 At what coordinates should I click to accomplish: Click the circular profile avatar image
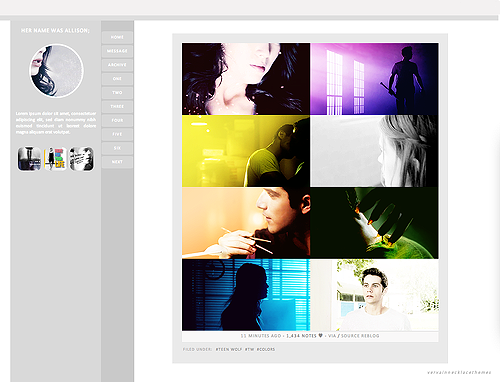56,71
